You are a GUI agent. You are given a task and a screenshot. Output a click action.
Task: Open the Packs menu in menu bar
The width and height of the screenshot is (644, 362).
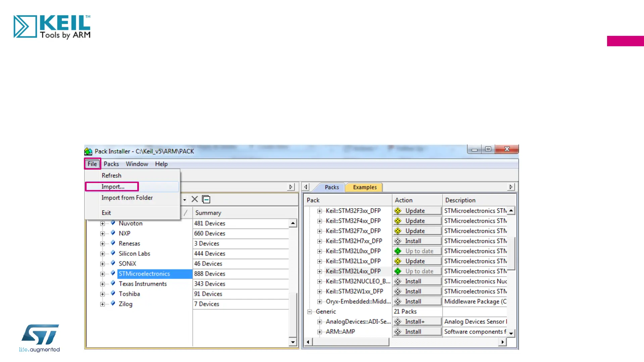[x=111, y=164]
